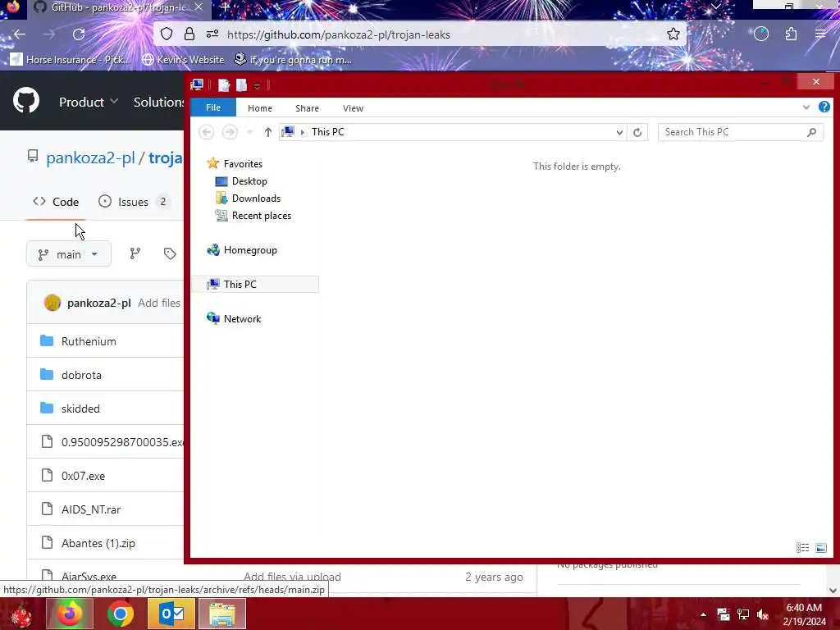Click the GitHub logo in the page header

25,101
